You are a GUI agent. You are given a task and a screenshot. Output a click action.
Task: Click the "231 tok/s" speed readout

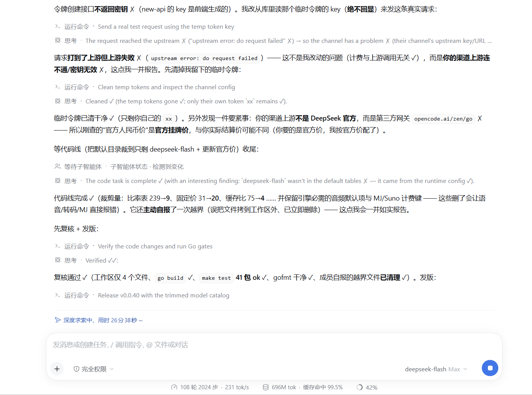pos(237,387)
